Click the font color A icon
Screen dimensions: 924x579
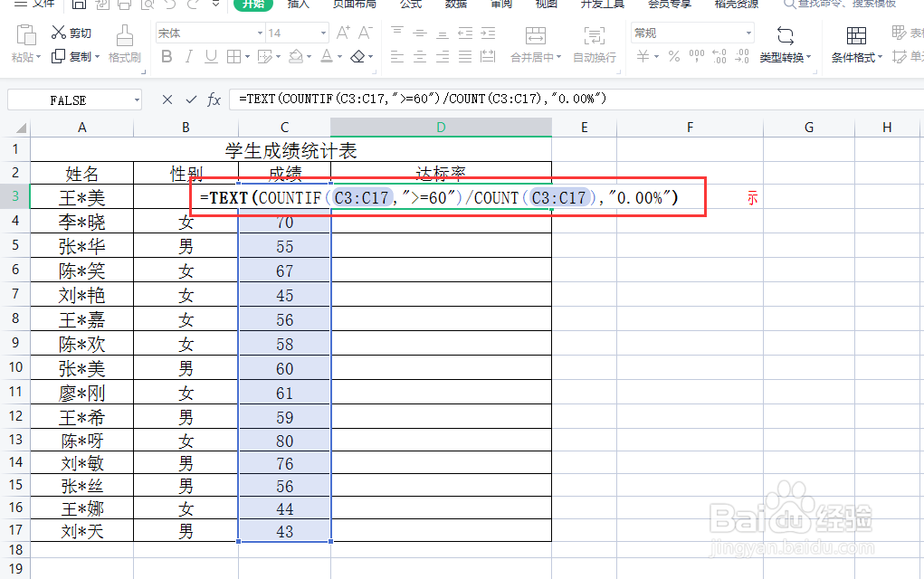click(x=327, y=57)
